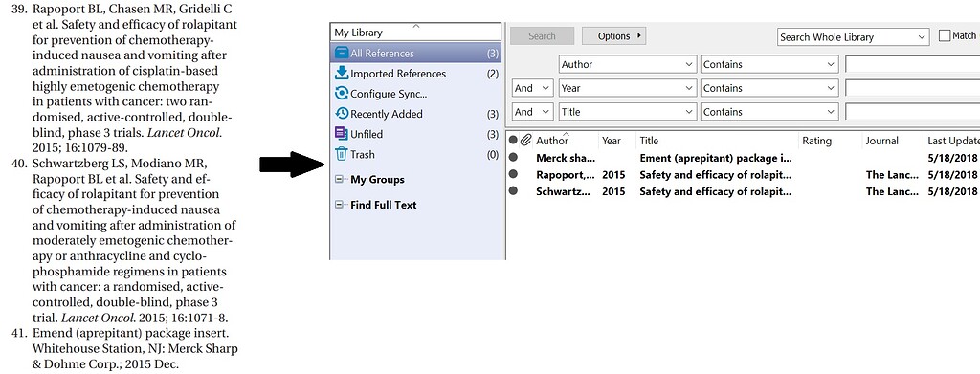980x374 pixels.
Task: Click the year 2015 in the Rapoport row
Action: tap(613, 175)
